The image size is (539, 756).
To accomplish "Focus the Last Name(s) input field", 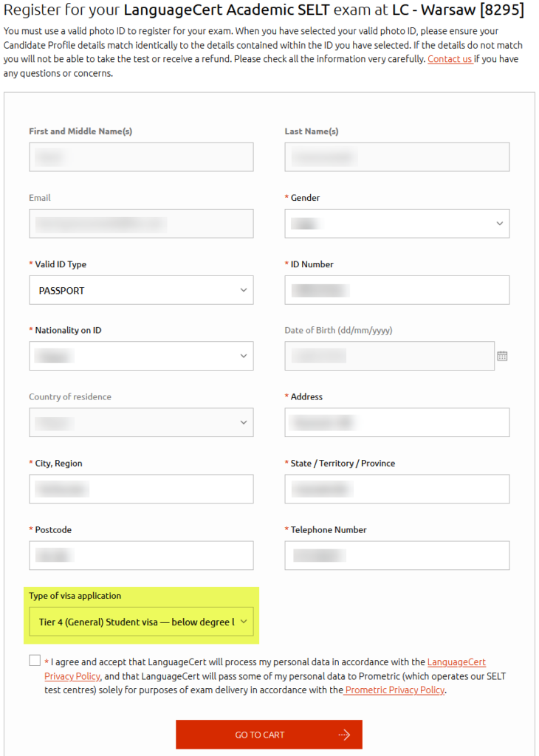I will [x=396, y=157].
